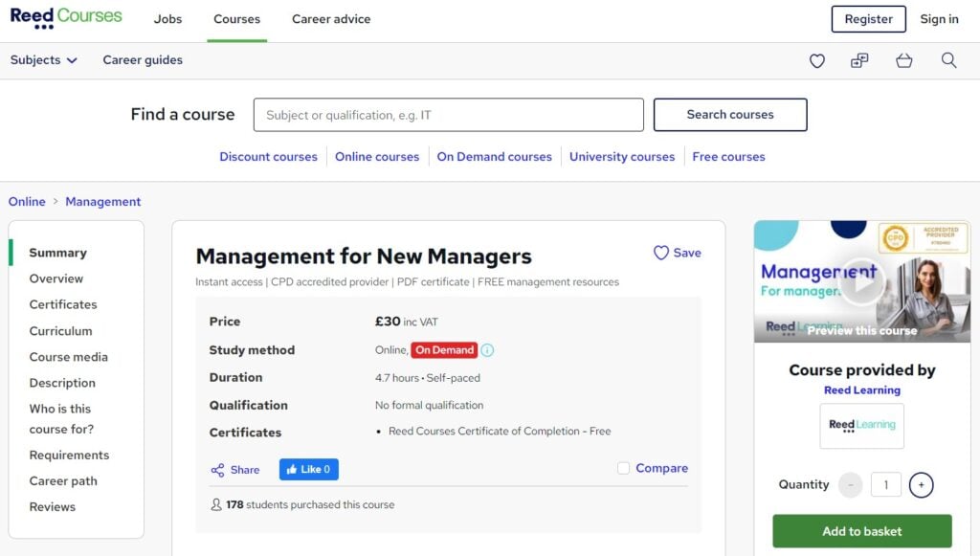Increase quantity with the plus button
This screenshot has height=556, width=980.
(x=921, y=485)
